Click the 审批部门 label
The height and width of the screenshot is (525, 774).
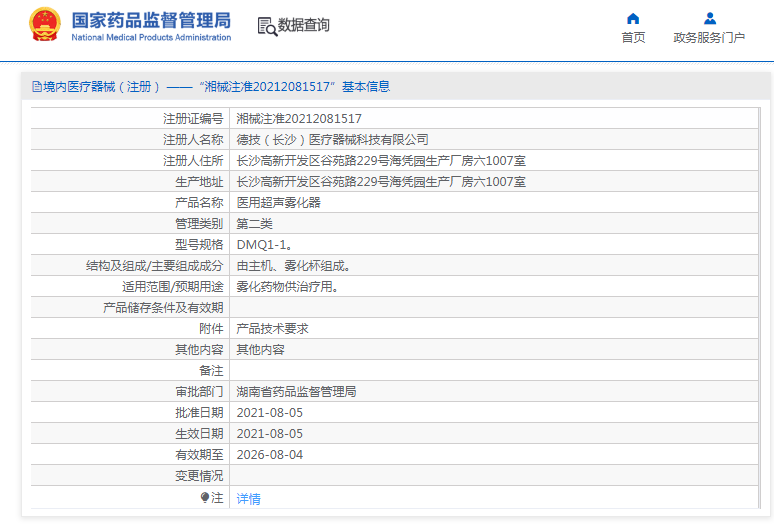(x=199, y=392)
